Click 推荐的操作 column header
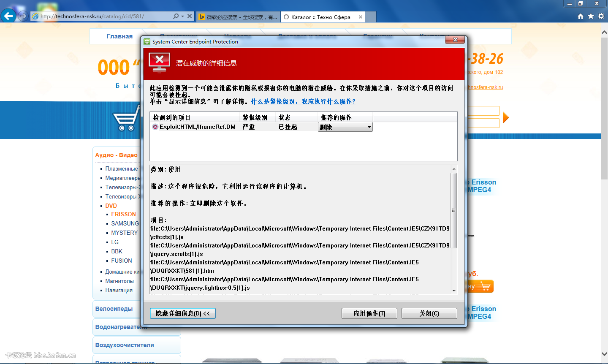The width and height of the screenshot is (608, 364). point(345,117)
